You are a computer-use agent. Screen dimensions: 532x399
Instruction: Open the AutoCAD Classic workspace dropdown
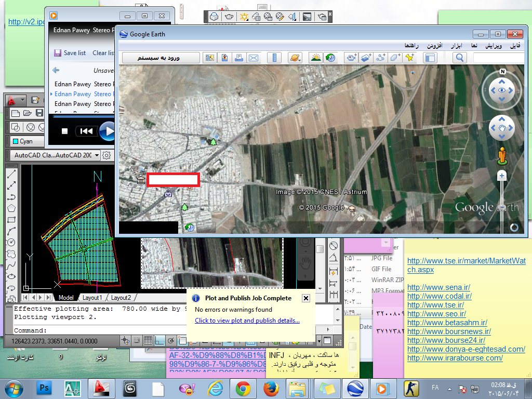coord(55,155)
